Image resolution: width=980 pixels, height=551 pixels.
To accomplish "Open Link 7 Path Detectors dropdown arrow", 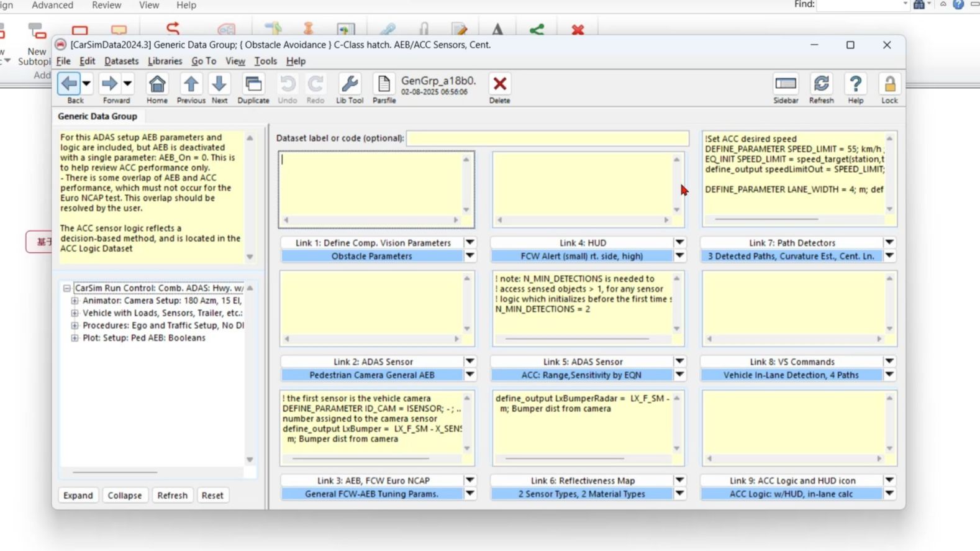I will (x=890, y=242).
